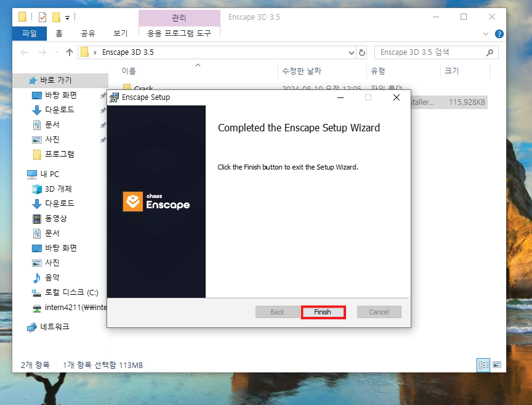Image resolution: width=532 pixels, height=405 pixels.
Task: Switch to the 보기 ribbon tab
Action: coord(121,33)
